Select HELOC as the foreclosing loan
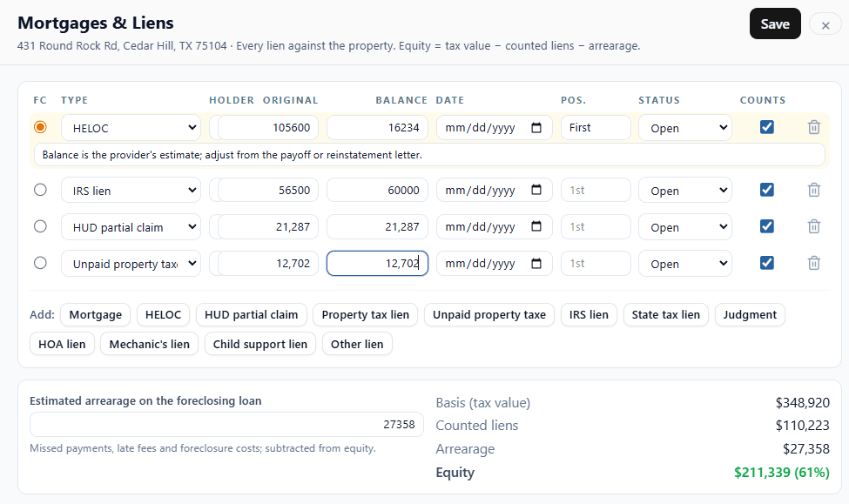 (40, 127)
